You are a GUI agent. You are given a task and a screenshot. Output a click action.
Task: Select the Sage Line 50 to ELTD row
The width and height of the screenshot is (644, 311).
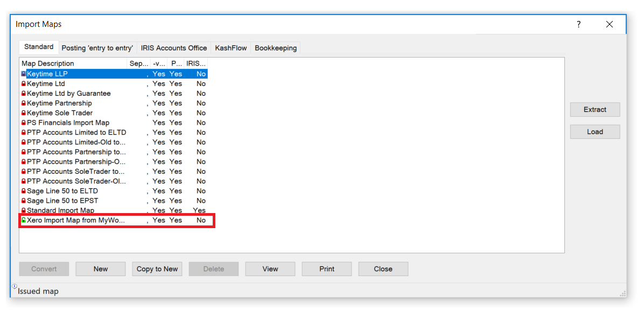pyautogui.click(x=114, y=191)
